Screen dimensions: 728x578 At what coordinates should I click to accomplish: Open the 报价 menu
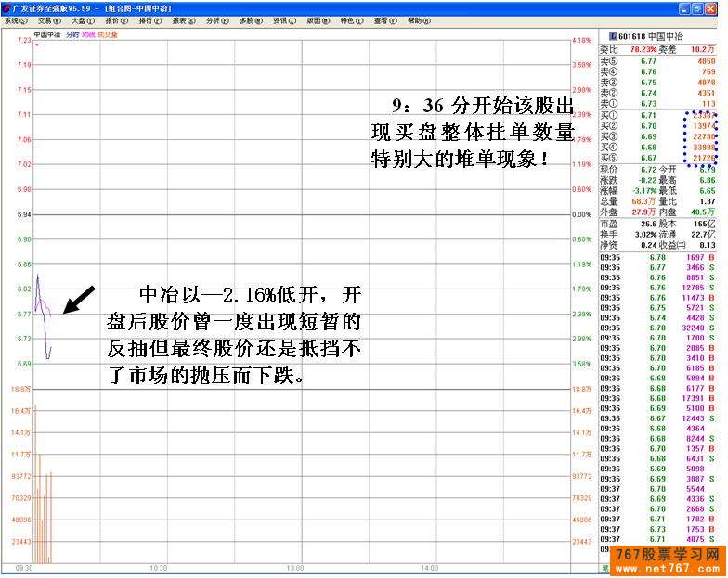coord(117,20)
